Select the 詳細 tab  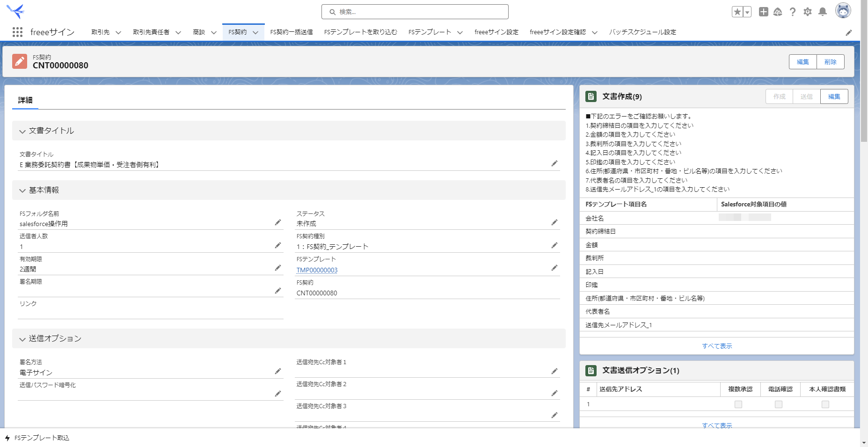click(25, 100)
